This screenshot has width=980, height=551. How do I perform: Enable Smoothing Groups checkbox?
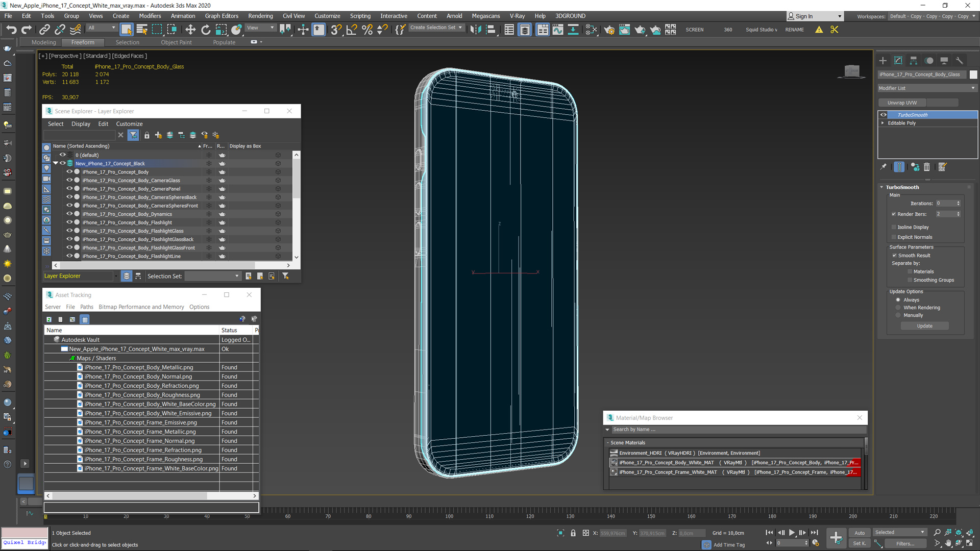click(910, 280)
